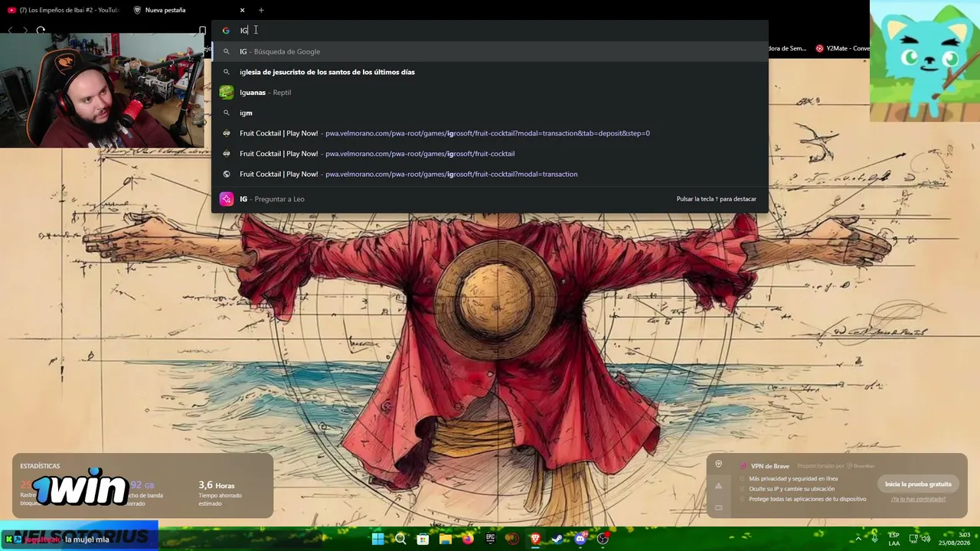The image size is (980, 551).
Task: Select the Nueva pestaña tab
Action: [x=188, y=10]
